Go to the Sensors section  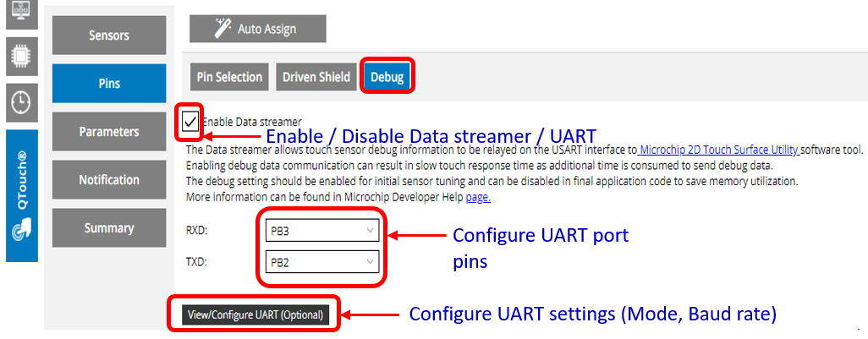[109, 36]
